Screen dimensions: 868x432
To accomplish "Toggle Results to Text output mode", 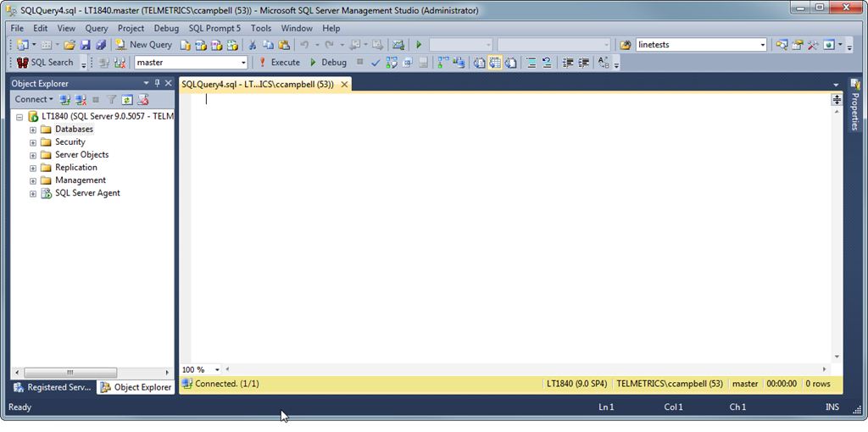I will pos(480,63).
